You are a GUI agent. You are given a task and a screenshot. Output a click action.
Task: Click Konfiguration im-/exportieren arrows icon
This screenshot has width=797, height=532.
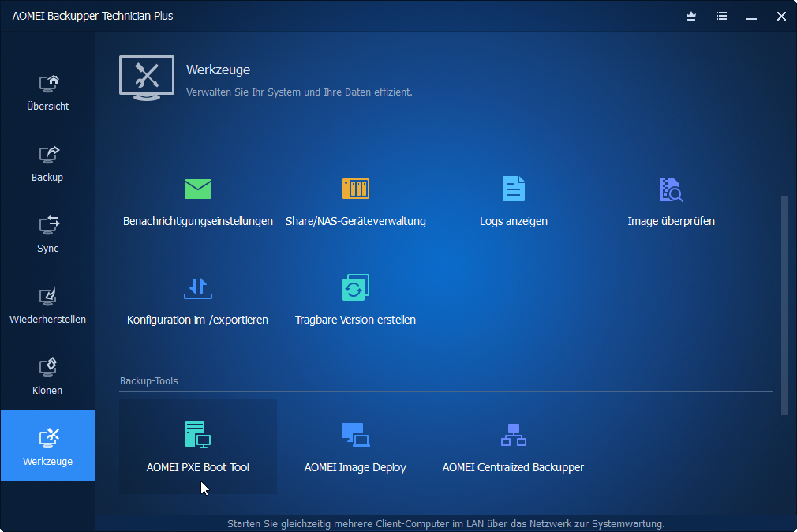coord(198,288)
